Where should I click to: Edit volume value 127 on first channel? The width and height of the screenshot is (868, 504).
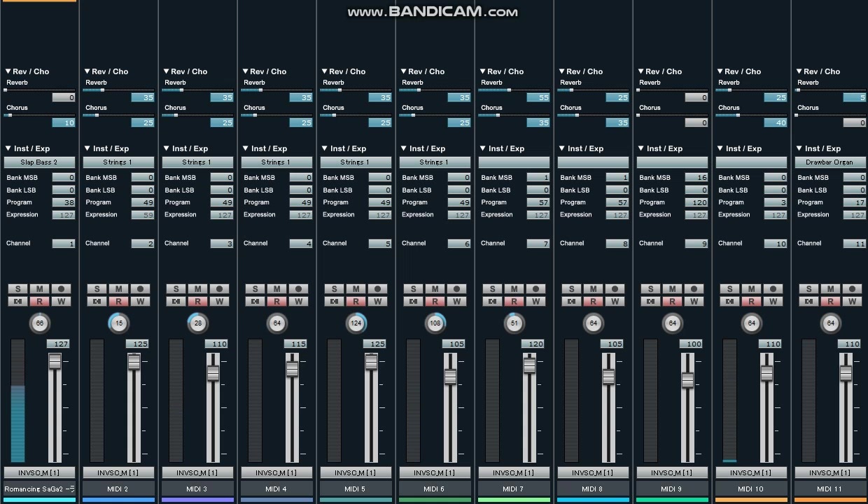(x=58, y=344)
